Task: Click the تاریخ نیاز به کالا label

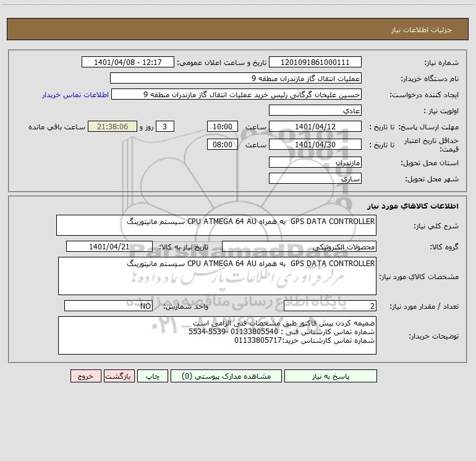Action: pos(184,247)
